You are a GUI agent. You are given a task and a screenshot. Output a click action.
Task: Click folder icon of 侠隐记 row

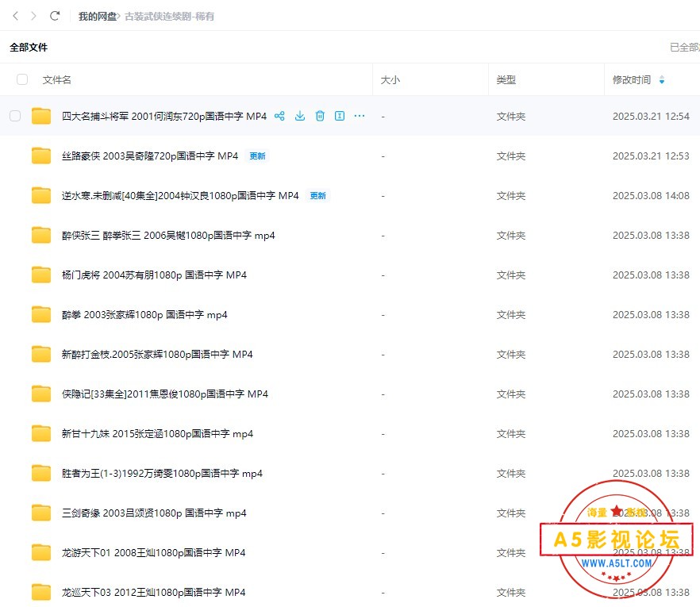41,394
